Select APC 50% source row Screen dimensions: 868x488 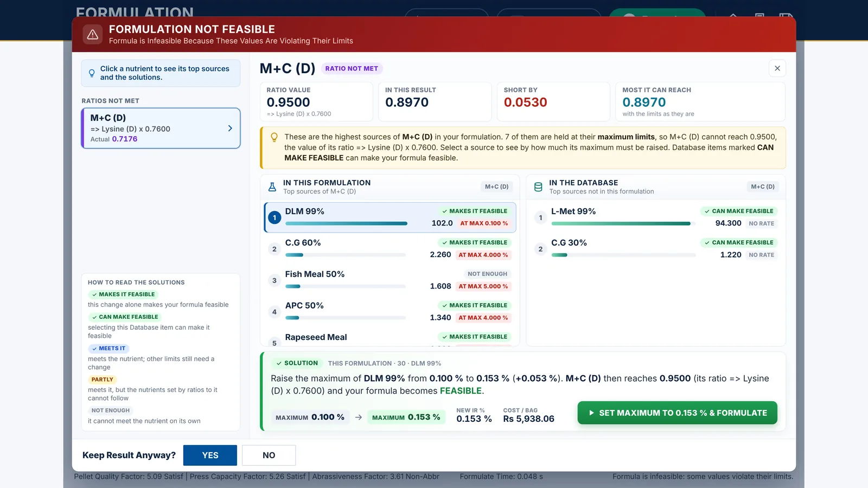tap(390, 312)
